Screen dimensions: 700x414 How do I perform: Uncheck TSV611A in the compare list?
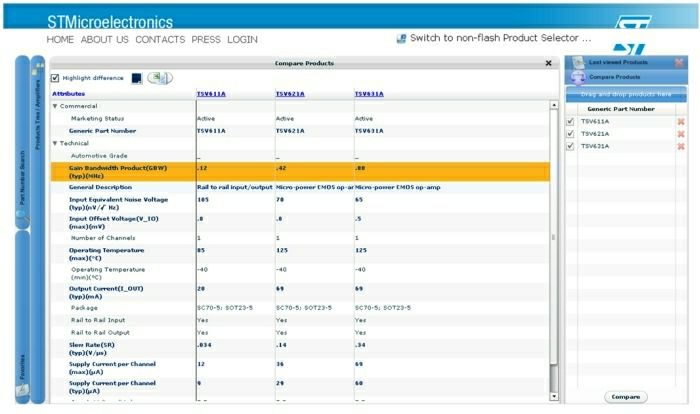click(x=570, y=121)
